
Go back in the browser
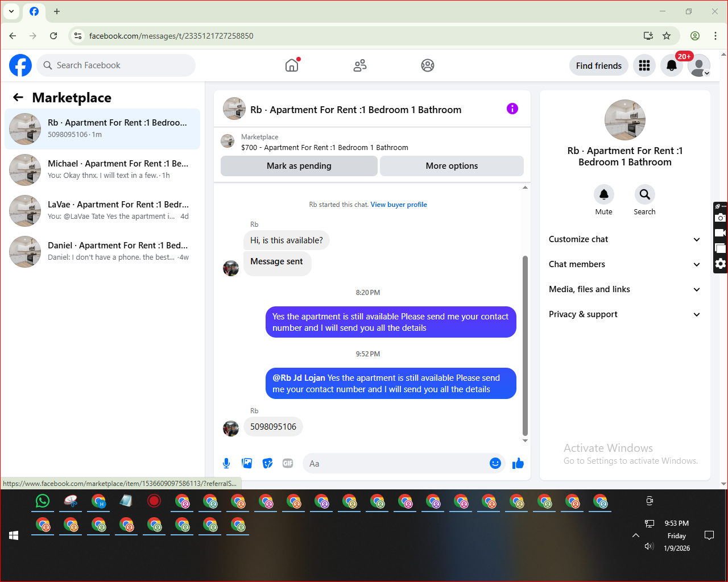(13, 36)
